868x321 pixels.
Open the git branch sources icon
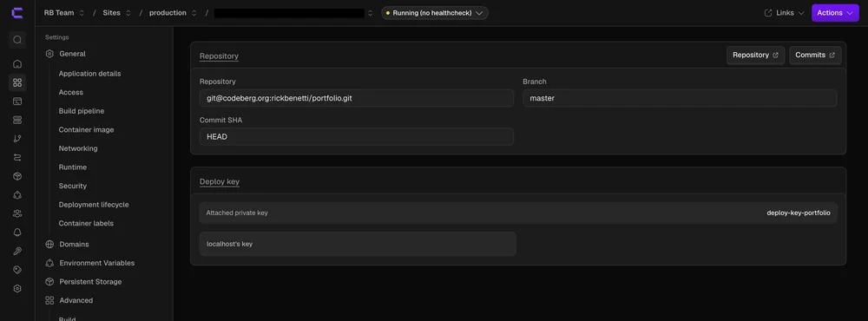[x=17, y=139]
